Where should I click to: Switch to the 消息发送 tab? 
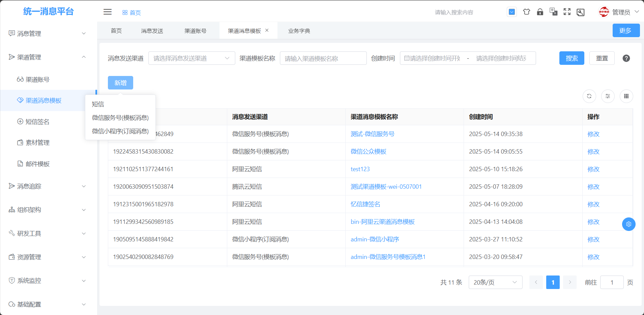click(152, 31)
